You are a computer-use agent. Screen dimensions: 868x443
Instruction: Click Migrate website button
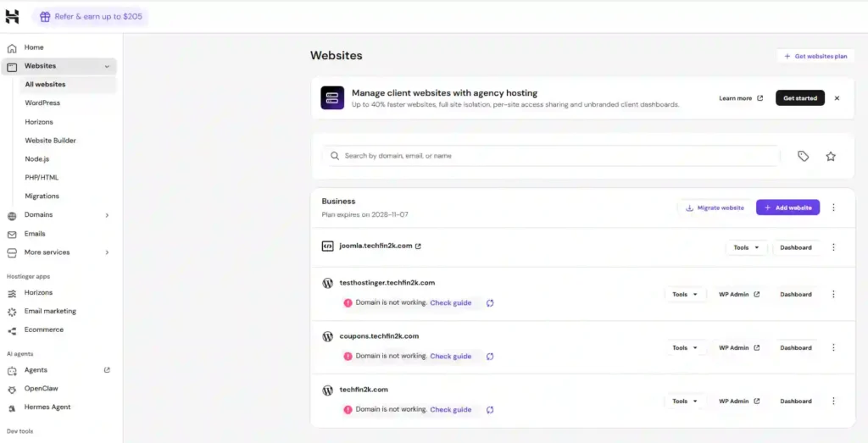715,208
